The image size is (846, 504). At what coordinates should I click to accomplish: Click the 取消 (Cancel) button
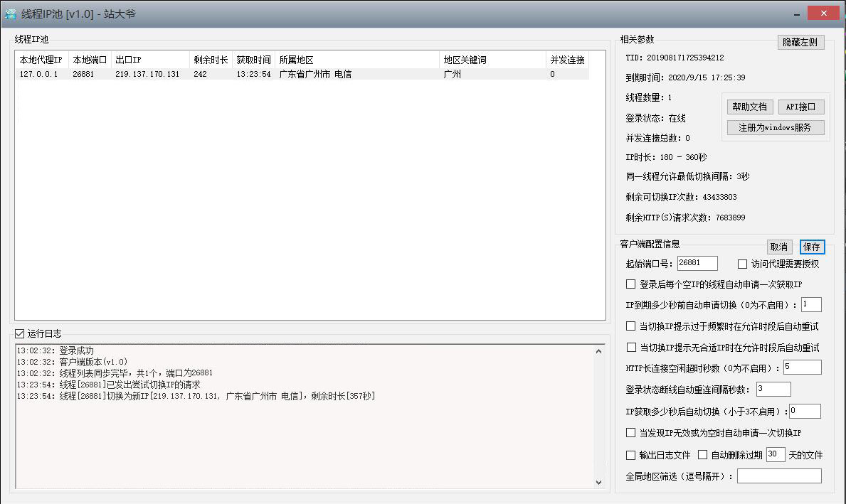tap(779, 247)
